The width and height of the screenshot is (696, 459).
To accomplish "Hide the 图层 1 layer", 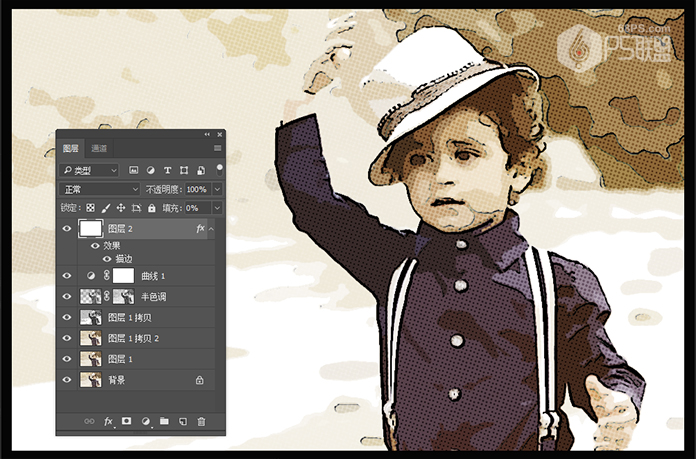I will click(x=67, y=359).
